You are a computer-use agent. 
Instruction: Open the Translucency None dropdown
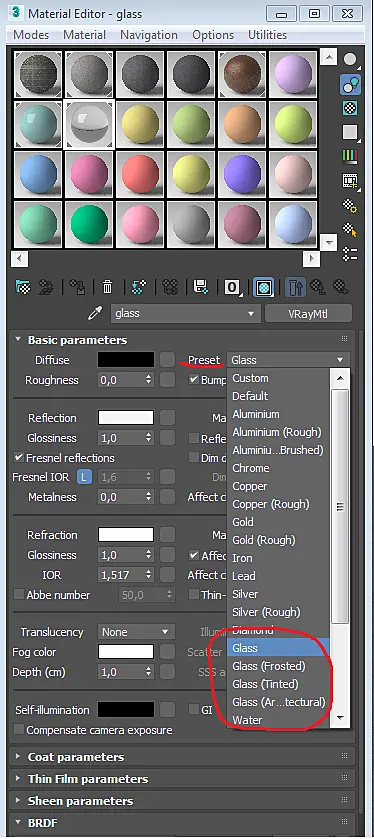coord(136,632)
